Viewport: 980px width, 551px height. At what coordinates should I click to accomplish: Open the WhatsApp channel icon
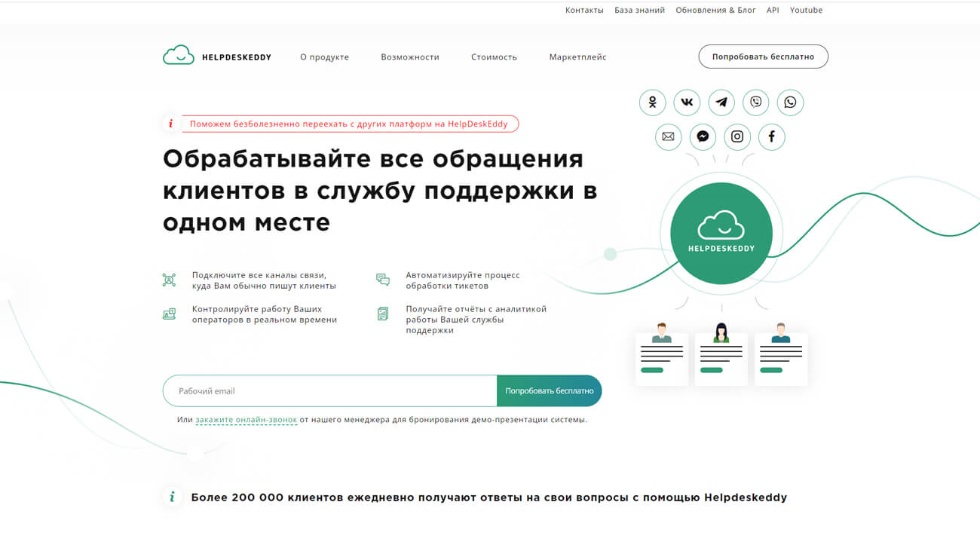790,103
